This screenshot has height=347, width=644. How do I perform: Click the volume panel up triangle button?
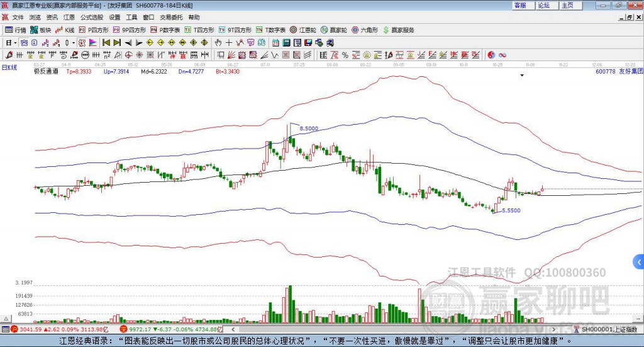[6, 319]
